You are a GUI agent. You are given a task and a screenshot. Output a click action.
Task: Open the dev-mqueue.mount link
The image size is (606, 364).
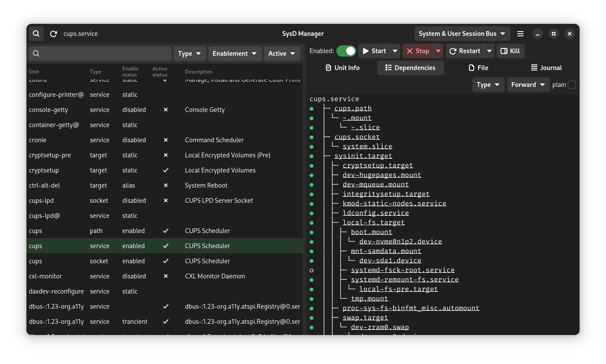tap(376, 185)
